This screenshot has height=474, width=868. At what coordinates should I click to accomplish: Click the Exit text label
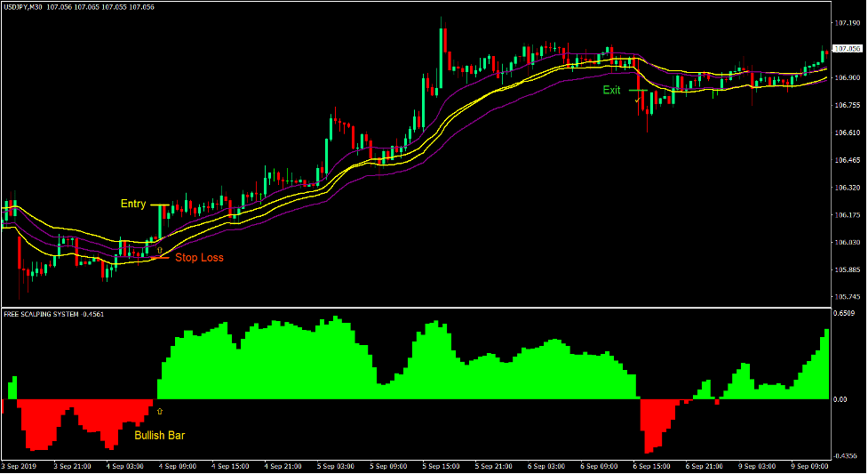pos(612,90)
